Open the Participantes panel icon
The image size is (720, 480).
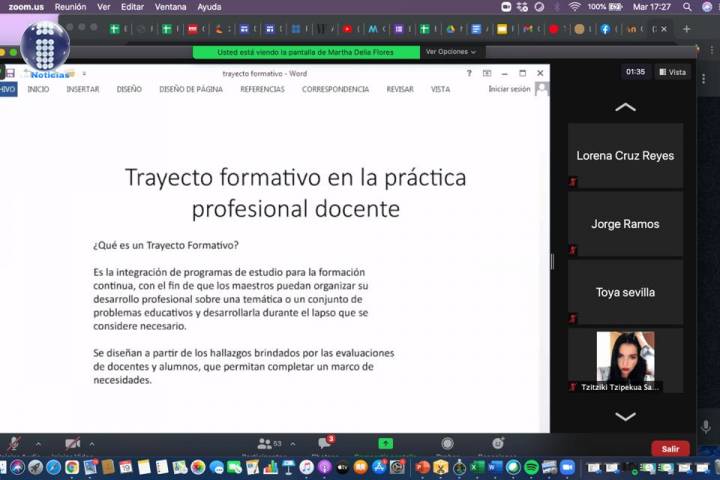pyautogui.click(x=265, y=443)
